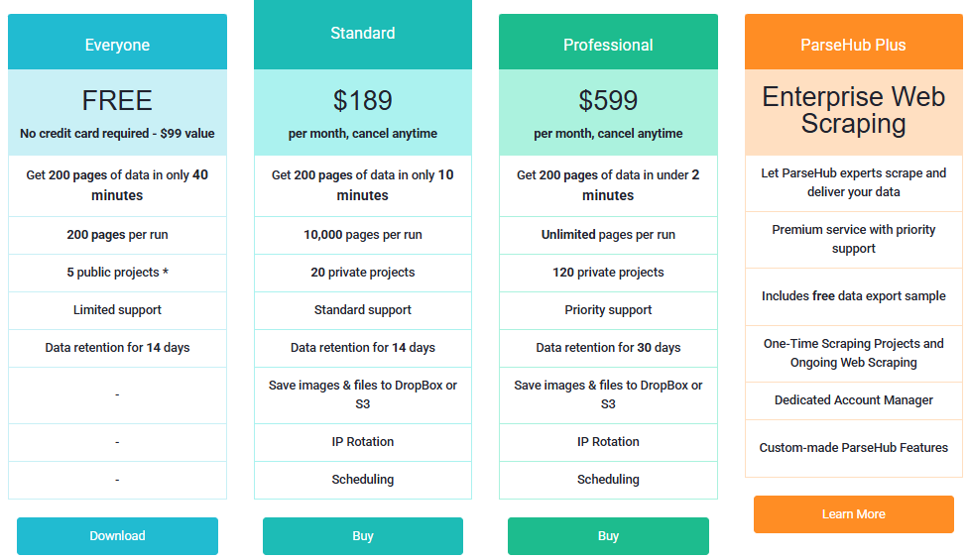Click "Custom-made ParseHub Features" row
The image size is (968, 560).
point(853,448)
